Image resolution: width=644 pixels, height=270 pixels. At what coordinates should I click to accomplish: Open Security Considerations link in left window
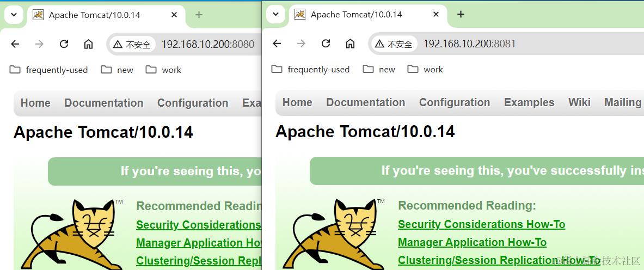pyautogui.click(x=199, y=225)
